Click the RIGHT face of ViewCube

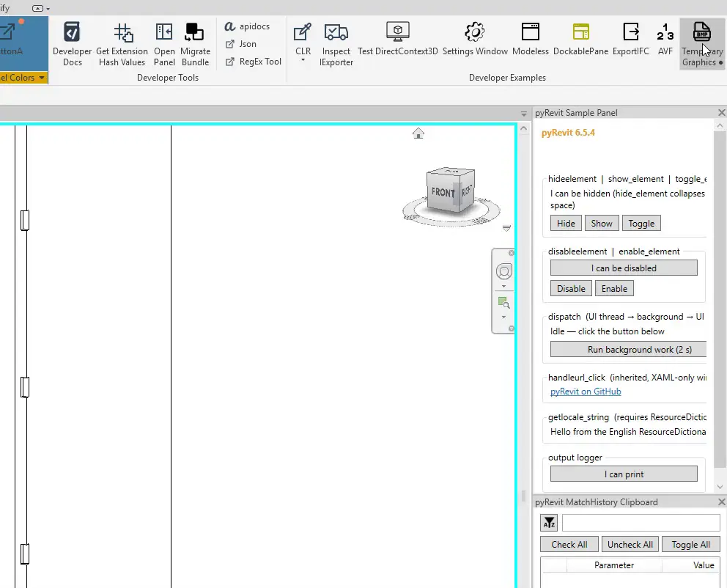468,190
